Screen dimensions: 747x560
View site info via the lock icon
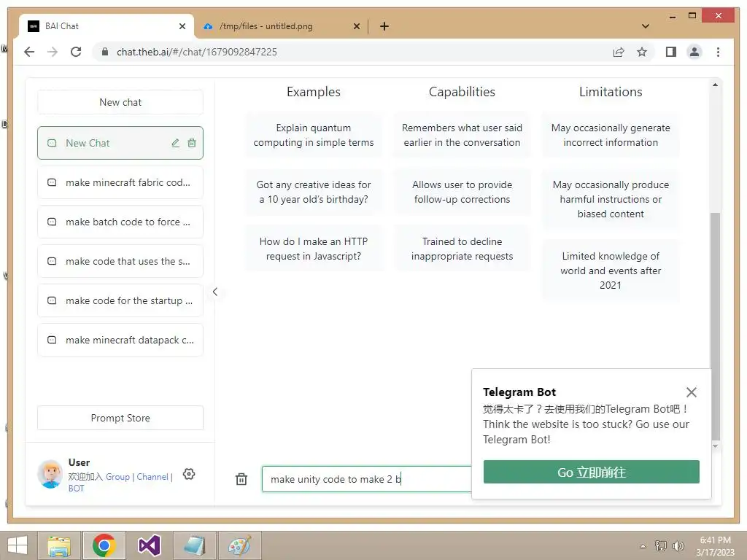[x=105, y=52]
